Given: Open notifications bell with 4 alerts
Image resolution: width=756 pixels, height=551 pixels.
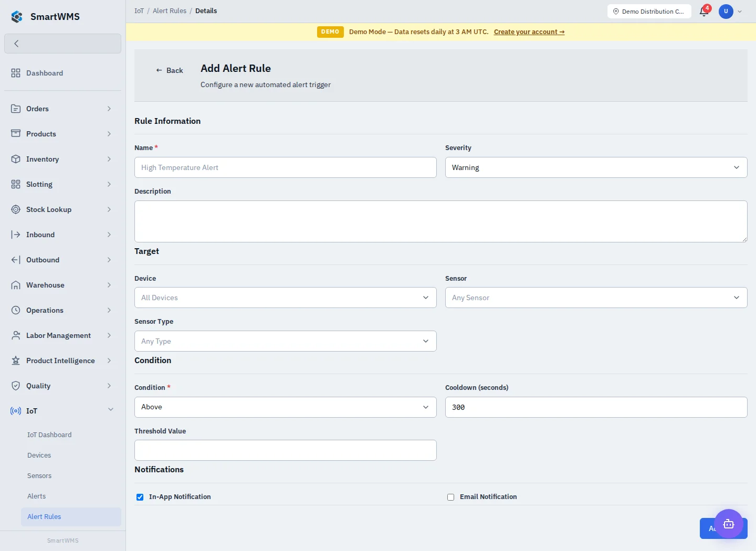Looking at the screenshot, I should coord(705,11).
